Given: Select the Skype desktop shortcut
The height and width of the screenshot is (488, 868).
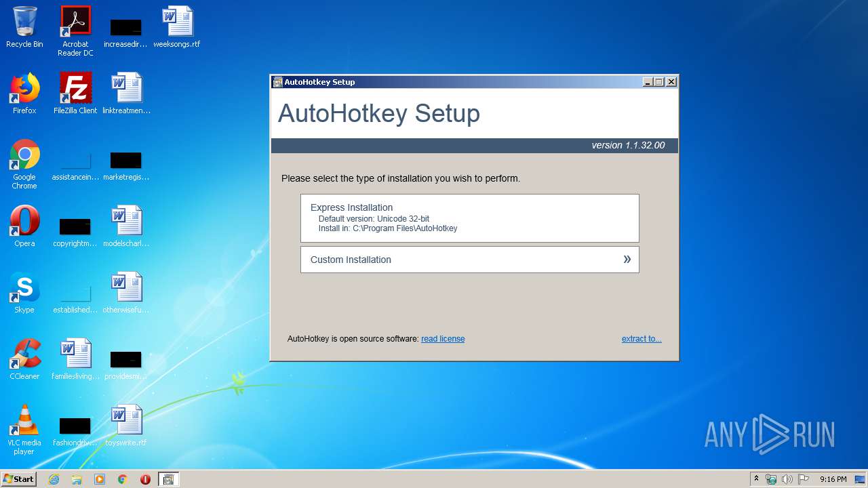Looking at the screenshot, I should pos(24,293).
